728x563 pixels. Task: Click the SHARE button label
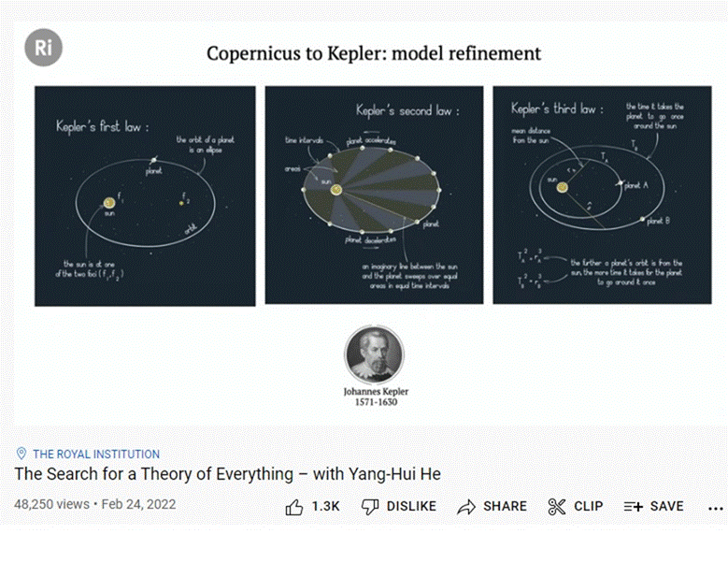506,506
